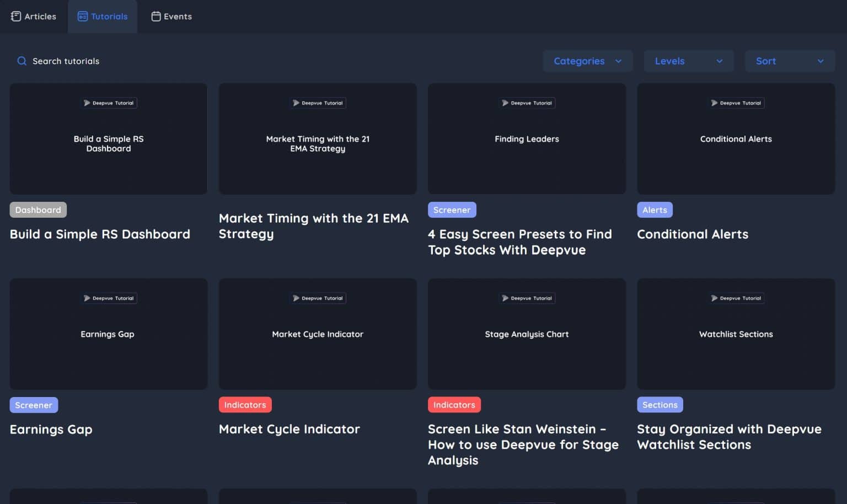Click the Articles tab icon
This screenshot has width=847, height=504.
coord(16,17)
